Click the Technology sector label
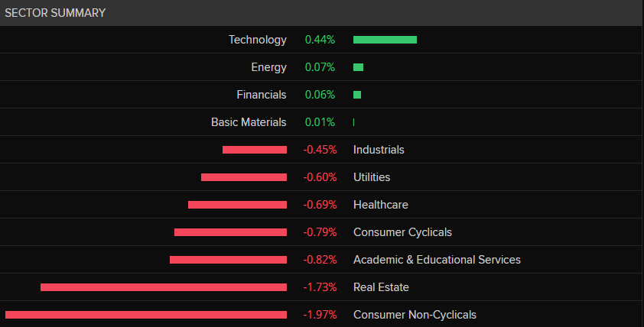The width and height of the screenshot is (644, 327). tap(257, 40)
